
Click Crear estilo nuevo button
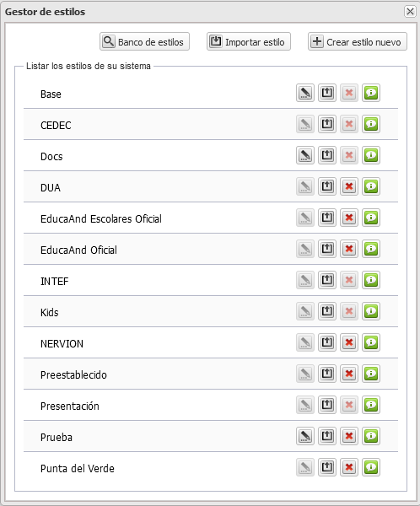[358, 41]
